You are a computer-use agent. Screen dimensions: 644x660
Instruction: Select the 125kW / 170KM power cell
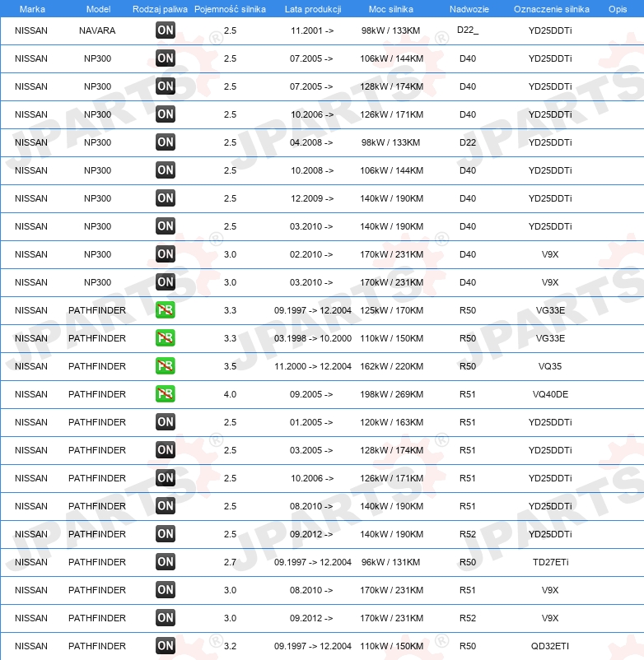click(x=391, y=310)
